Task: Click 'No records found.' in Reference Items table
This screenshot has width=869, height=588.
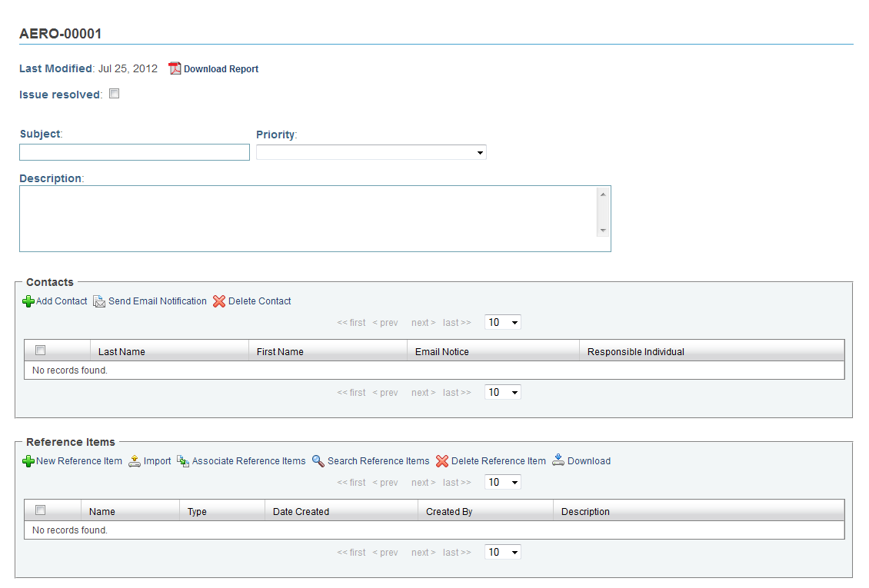Action: [x=70, y=530]
